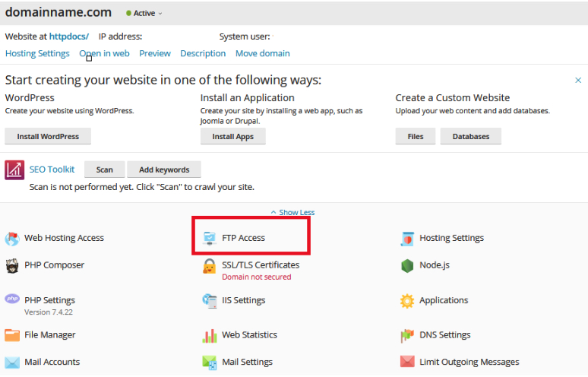Click the Web Hosting Access globe icon
The width and height of the screenshot is (588, 377).
[12, 239]
